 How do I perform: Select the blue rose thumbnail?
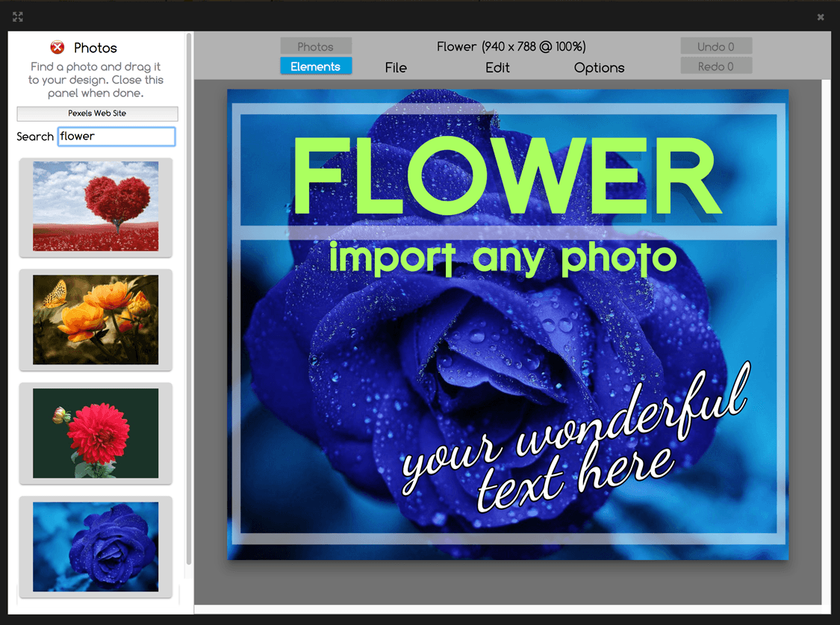pyautogui.click(x=96, y=547)
